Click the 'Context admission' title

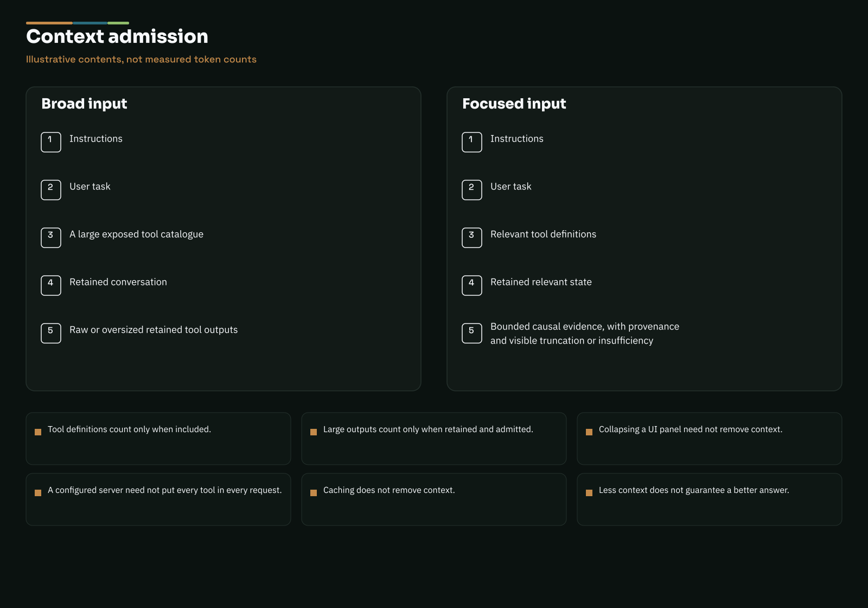[117, 36]
